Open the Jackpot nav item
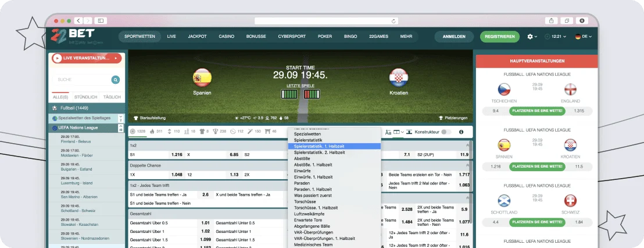 pos(197,37)
